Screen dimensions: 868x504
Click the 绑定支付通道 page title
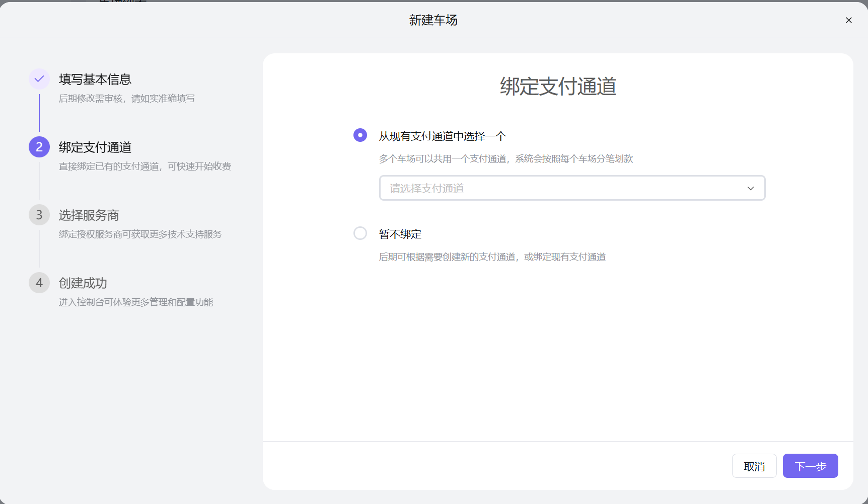557,86
